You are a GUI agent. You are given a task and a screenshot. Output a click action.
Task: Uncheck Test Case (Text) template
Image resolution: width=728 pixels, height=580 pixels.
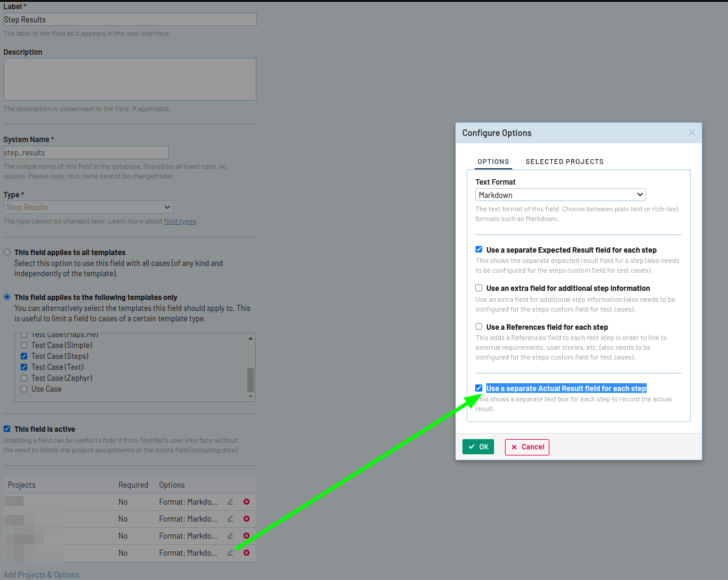tap(24, 367)
